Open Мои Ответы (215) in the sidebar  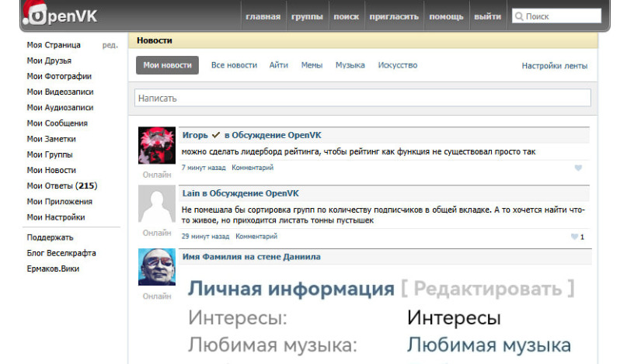(x=62, y=185)
